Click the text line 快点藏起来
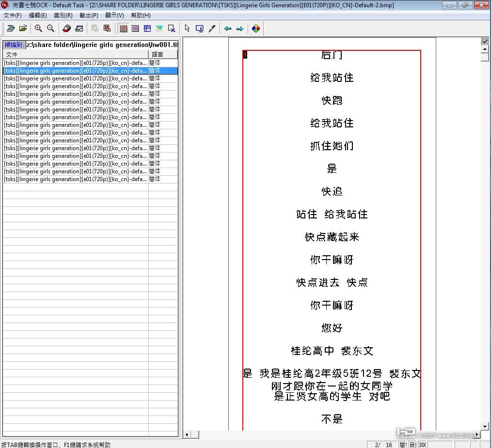Image resolution: width=491 pixels, height=448 pixels. click(x=332, y=237)
